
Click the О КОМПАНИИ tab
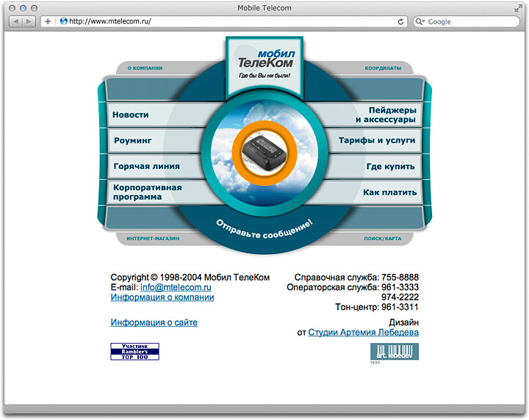[x=145, y=68]
